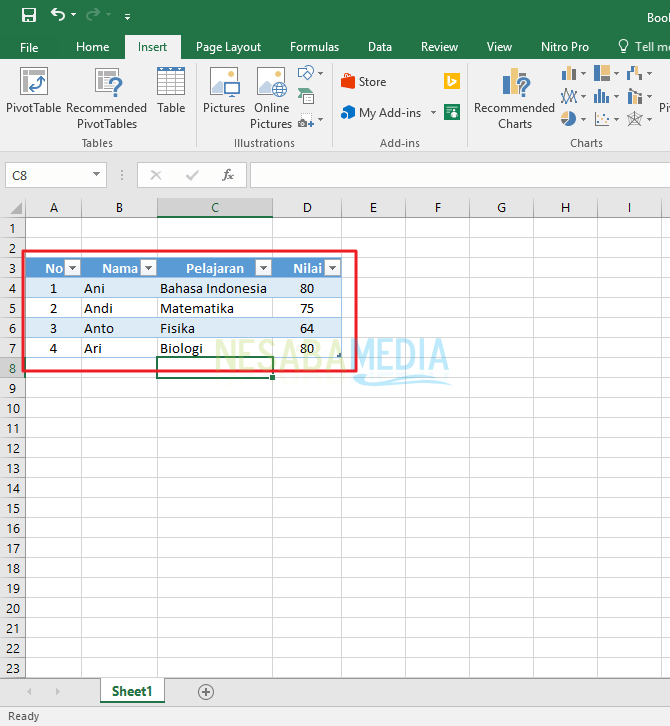Select row 8 header
Viewport: 670px width, 726px height.
pos(13,368)
